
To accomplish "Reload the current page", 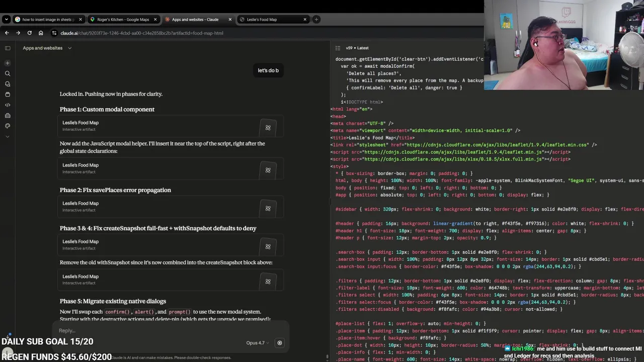I will pyautogui.click(x=30, y=33).
